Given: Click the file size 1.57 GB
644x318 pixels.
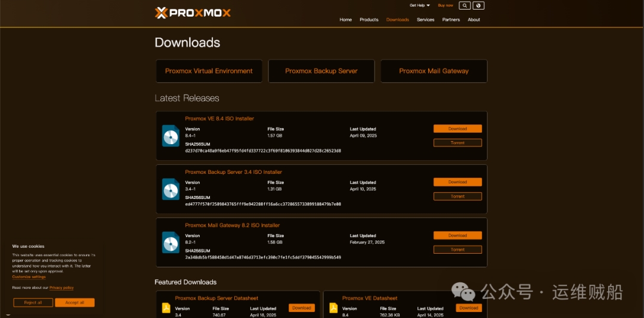Looking at the screenshot, I should tap(275, 136).
